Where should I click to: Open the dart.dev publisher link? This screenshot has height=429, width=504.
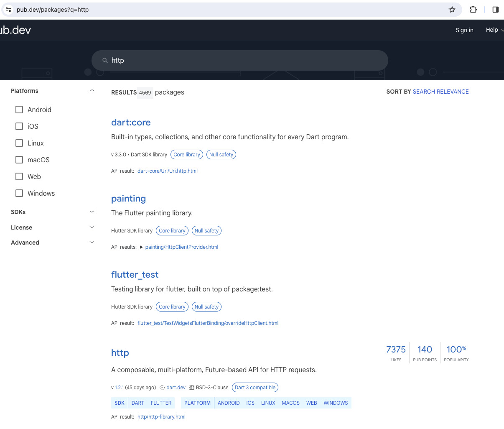pos(176,388)
